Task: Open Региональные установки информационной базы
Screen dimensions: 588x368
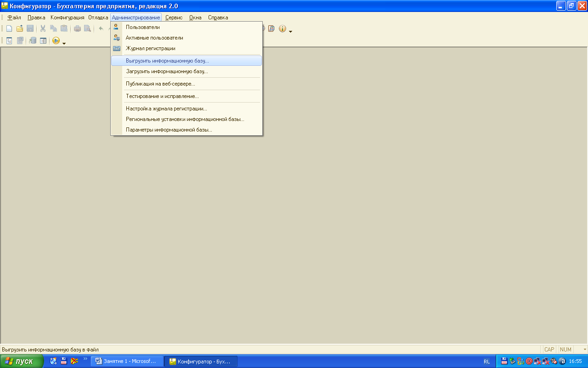Action: click(187, 119)
